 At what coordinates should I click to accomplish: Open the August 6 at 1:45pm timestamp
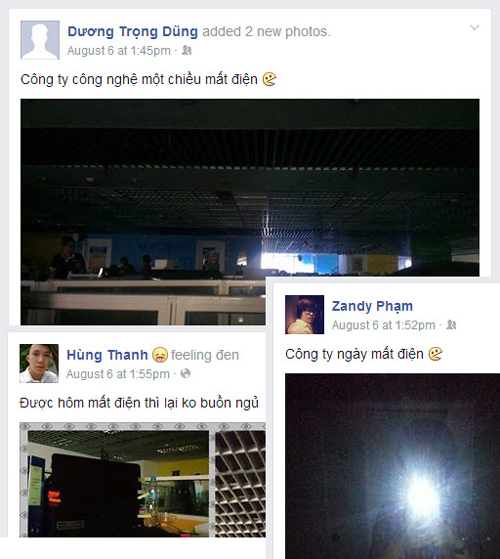point(119,51)
